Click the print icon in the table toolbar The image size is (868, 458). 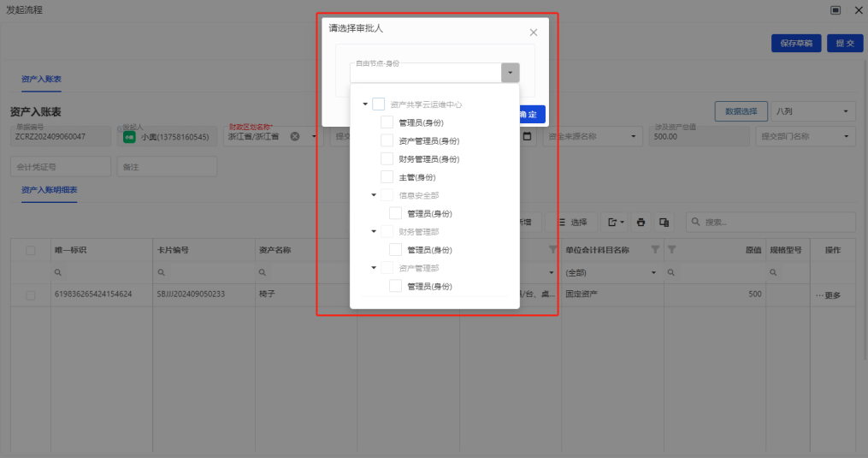(641, 223)
